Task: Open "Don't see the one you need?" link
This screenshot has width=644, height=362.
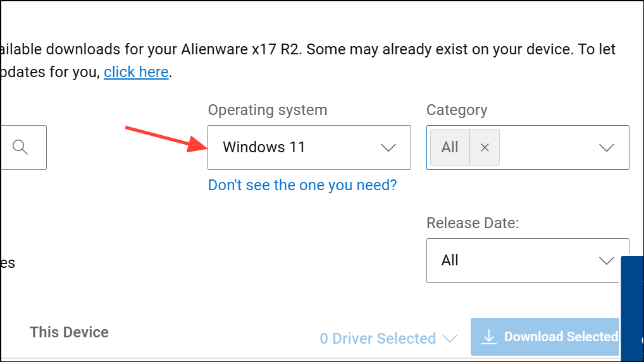Action: tap(302, 185)
